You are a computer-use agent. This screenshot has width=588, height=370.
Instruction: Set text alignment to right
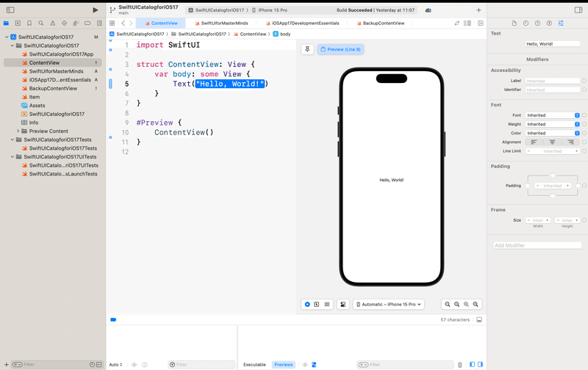click(570, 142)
